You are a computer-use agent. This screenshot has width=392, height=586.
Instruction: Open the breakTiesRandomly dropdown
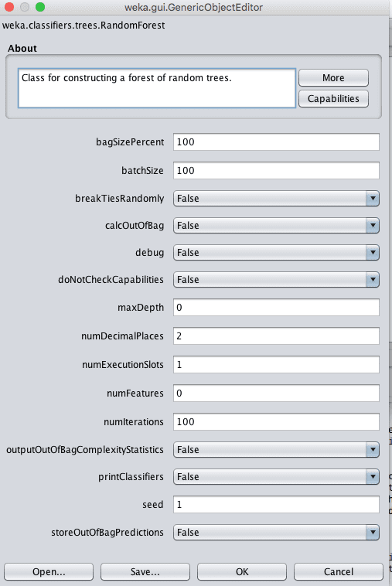276,199
